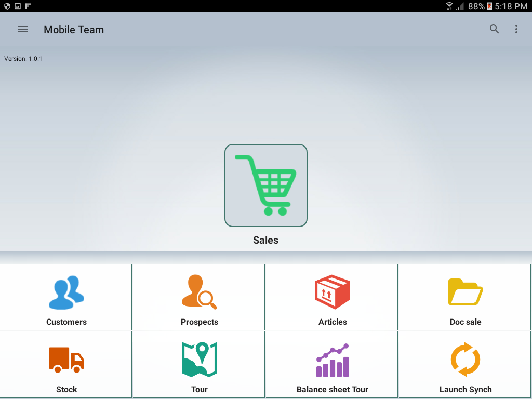Select the Balance sheet Tour label
532x399 pixels.
pyautogui.click(x=332, y=389)
